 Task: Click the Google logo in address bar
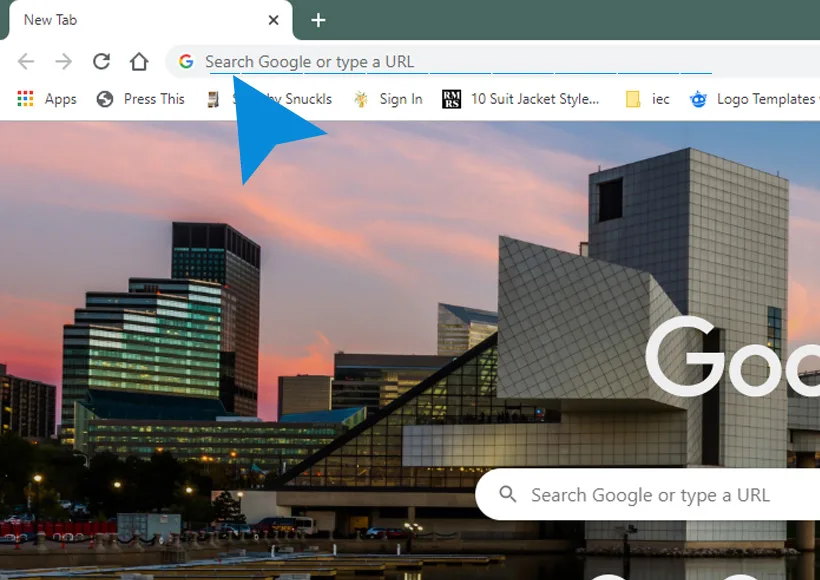tap(186, 62)
